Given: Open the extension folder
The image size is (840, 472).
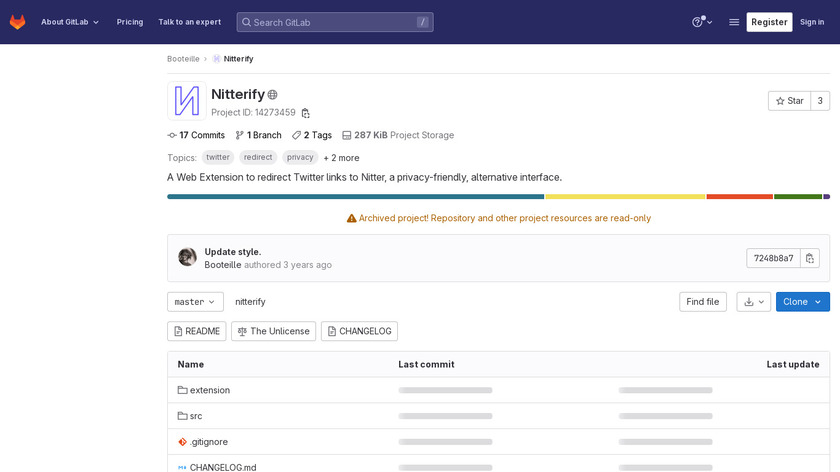Looking at the screenshot, I should [209, 390].
